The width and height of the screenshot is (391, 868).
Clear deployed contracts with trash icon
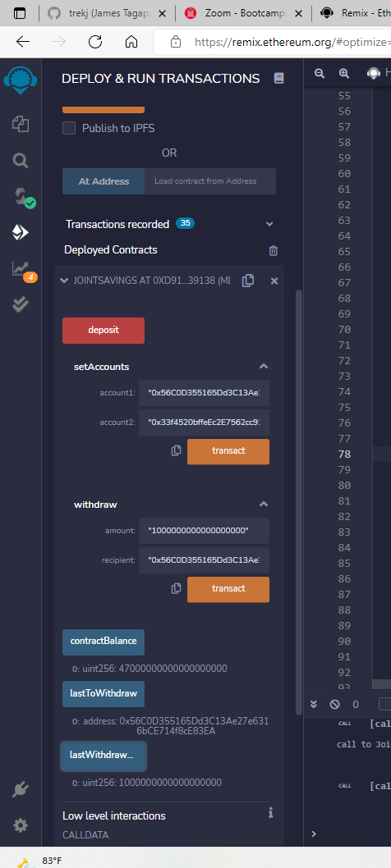(273, 251)
